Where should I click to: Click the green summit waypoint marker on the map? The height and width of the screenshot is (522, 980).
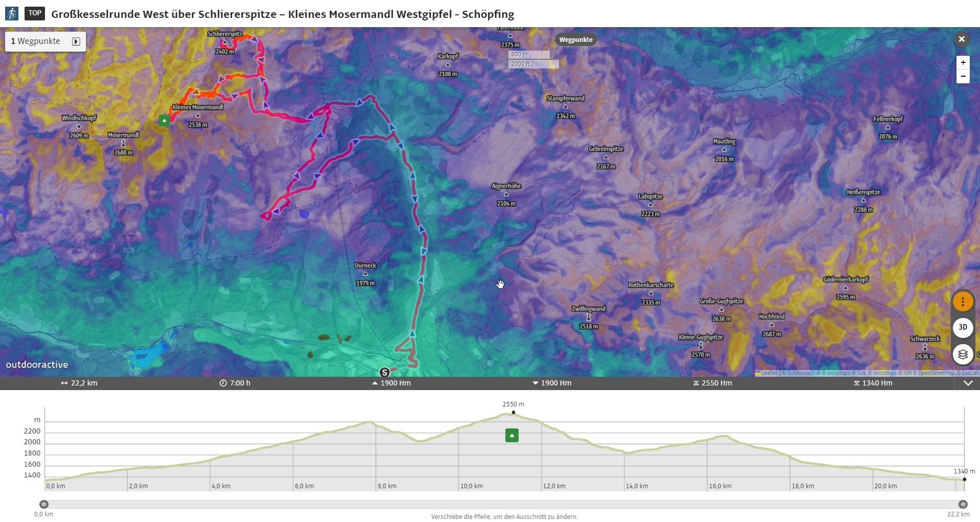(164, 121)
